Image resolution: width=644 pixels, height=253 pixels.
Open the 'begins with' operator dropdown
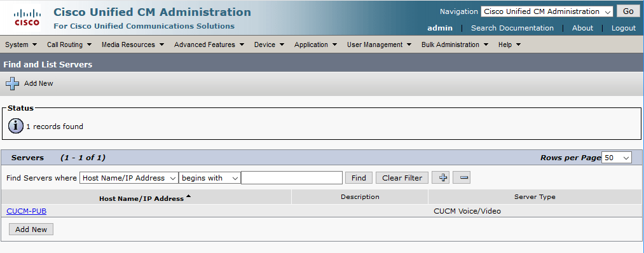tap(209, 178)
